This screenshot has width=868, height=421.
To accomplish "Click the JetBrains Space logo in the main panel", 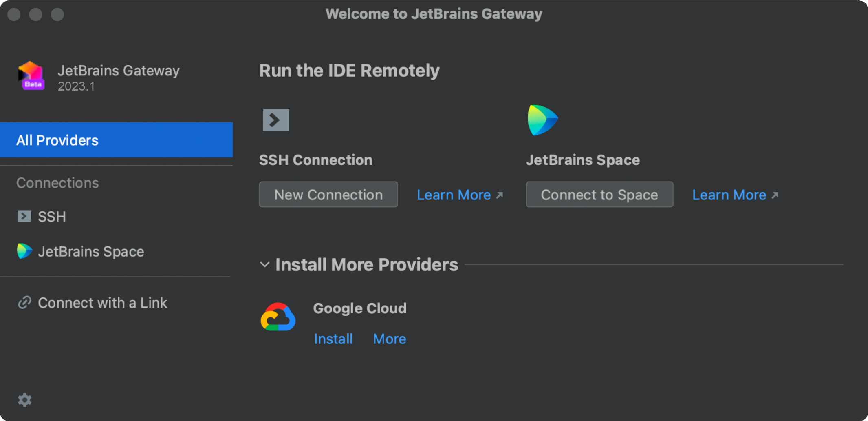I will (x=542, y=120).
